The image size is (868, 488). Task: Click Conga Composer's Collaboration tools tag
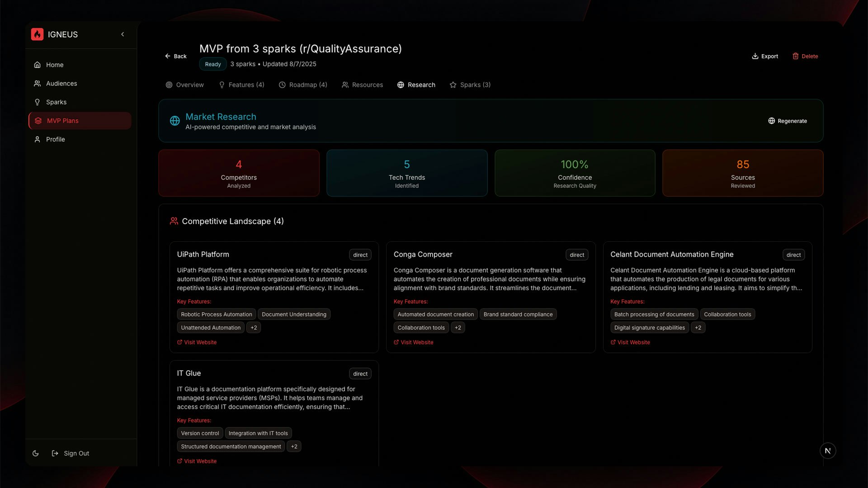pos(421,328)
